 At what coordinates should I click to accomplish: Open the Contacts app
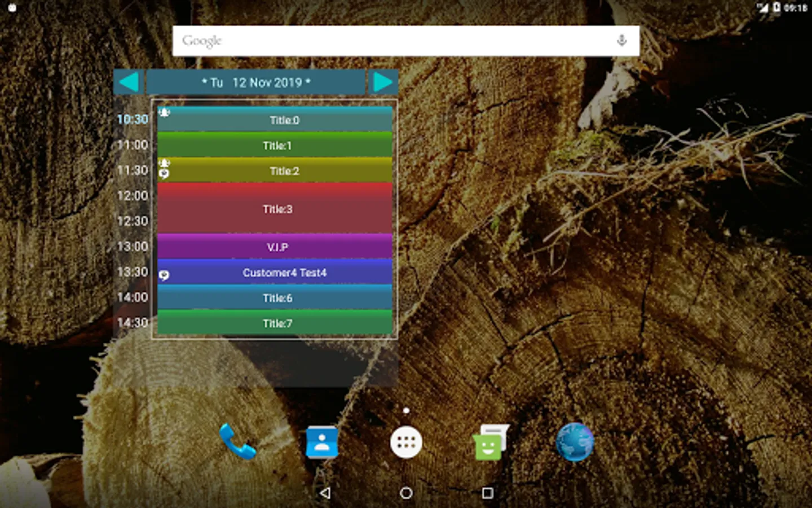click(x=322, y=442)
